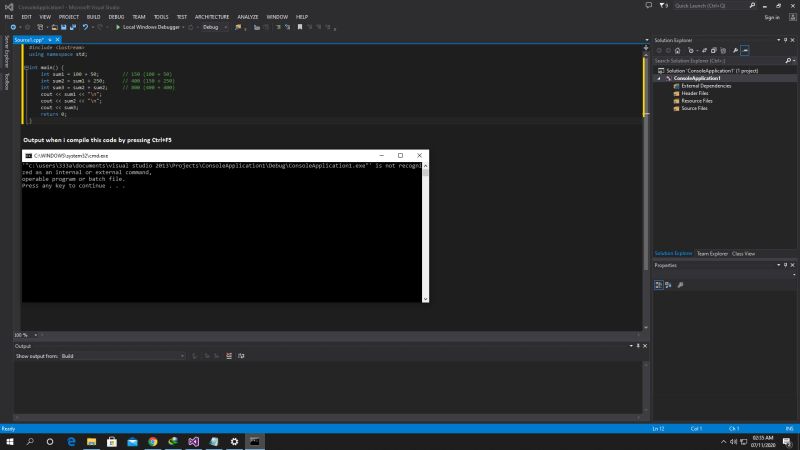Click the search magnifier in Solution Explorer
The image size is (800, 450).
click(788, 61)
